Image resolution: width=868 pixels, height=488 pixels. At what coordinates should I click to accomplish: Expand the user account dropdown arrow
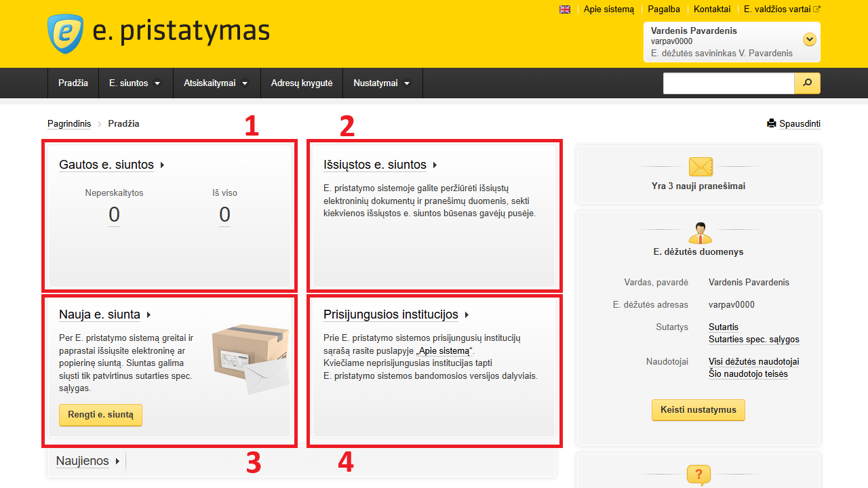(809, 39)
